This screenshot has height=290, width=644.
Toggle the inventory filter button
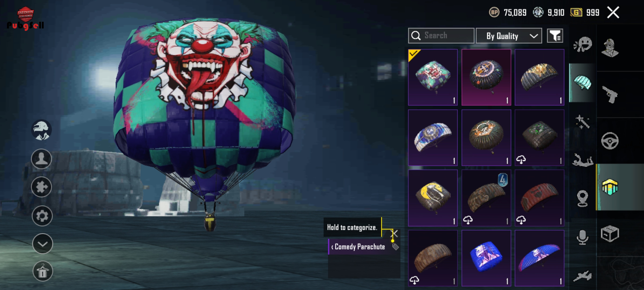tap(555, 36)
